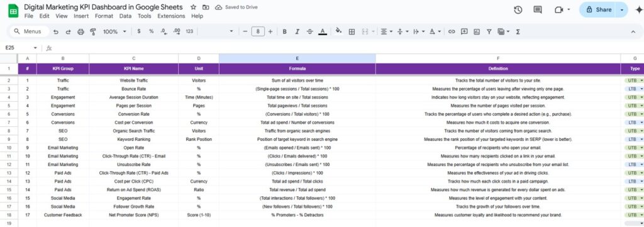This screenshot has width=644, height=227.
Task: Insert a link
Action: coord(452,31)
